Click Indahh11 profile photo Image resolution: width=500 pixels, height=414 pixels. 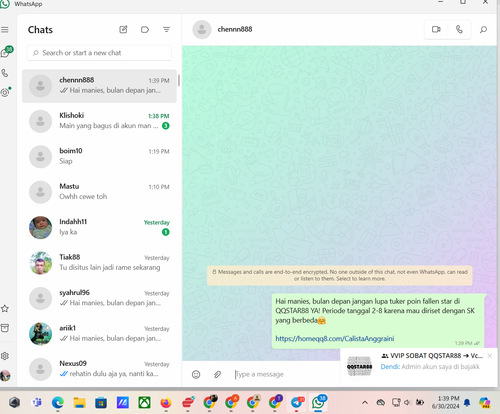[x=40, y=228]
